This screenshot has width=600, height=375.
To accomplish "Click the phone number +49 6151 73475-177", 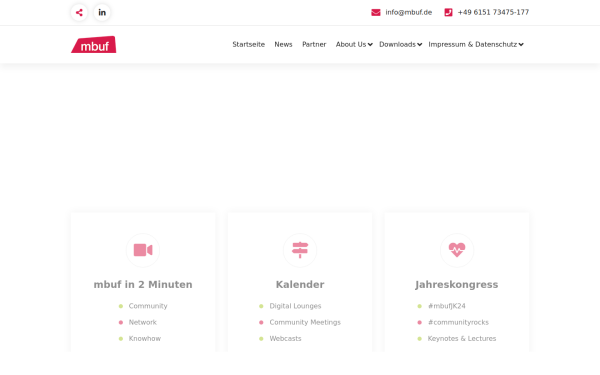I will click(493, 12).
